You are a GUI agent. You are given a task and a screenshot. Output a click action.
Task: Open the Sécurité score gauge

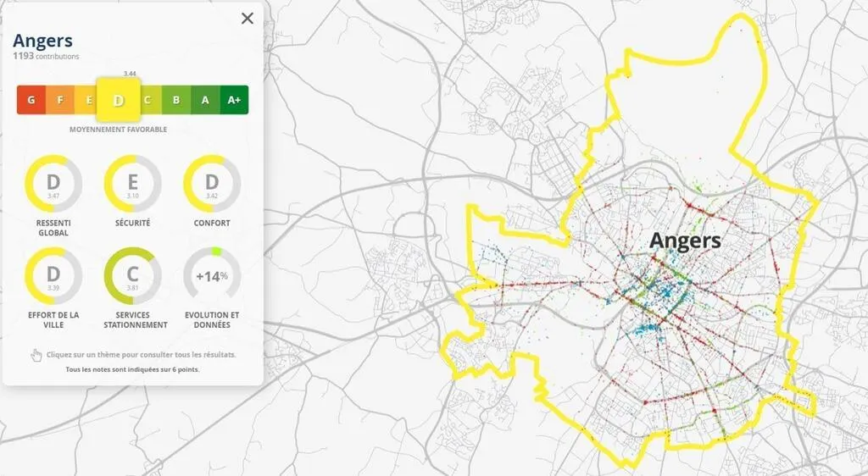pyautogui.click(x=133, y=183)
